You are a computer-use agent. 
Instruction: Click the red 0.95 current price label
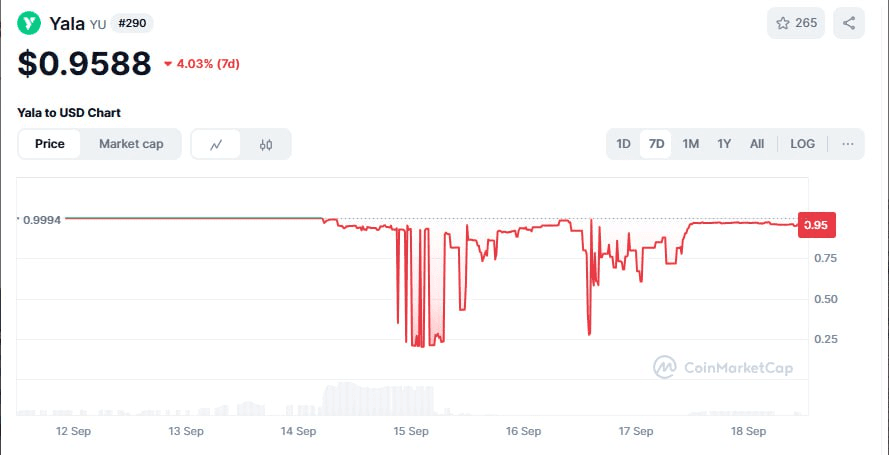[816, 225]
